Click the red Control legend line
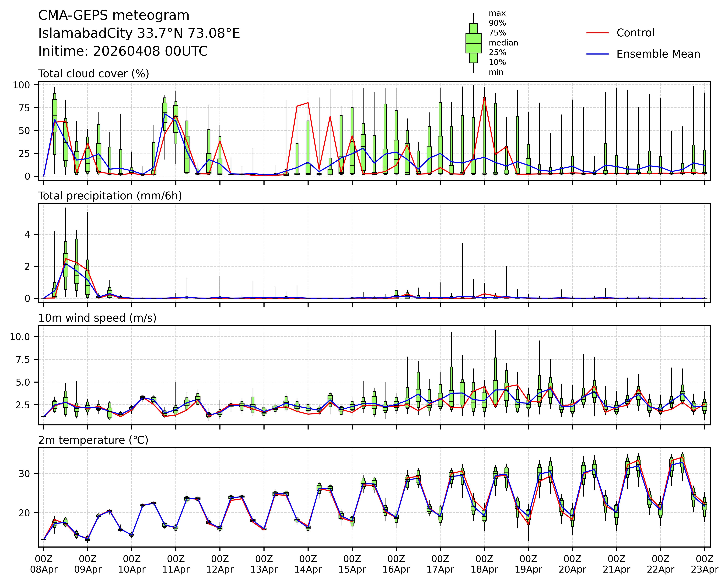 [x=597, y=33]
